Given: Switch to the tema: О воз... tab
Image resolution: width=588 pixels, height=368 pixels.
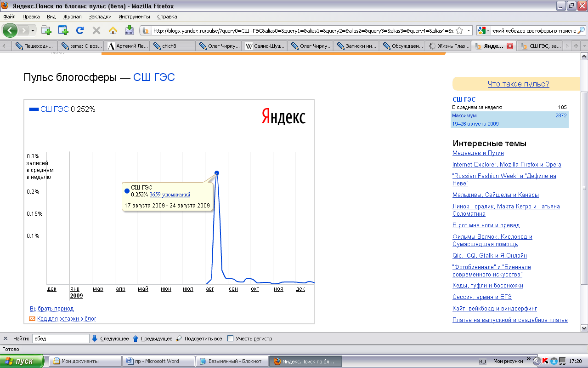Looking at the screenshot, I should pos(81,46).
